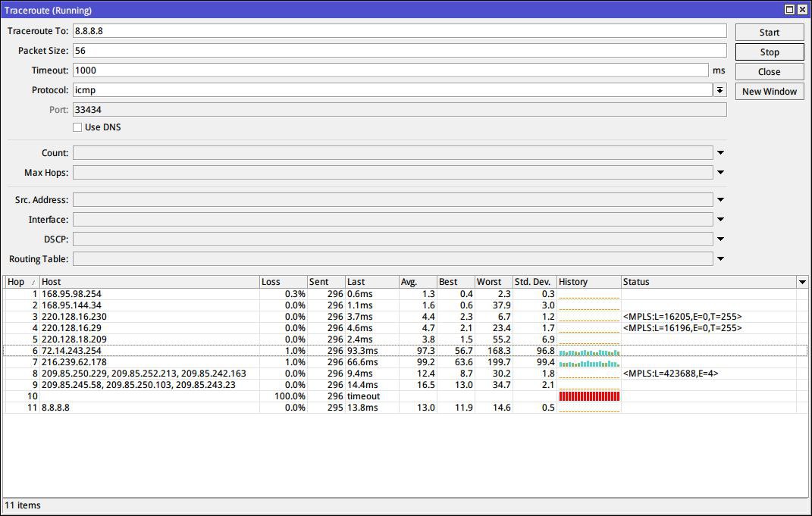Restore window using title bar icon
The width and height of the screenshot is (812, 516).
point(789,10)
